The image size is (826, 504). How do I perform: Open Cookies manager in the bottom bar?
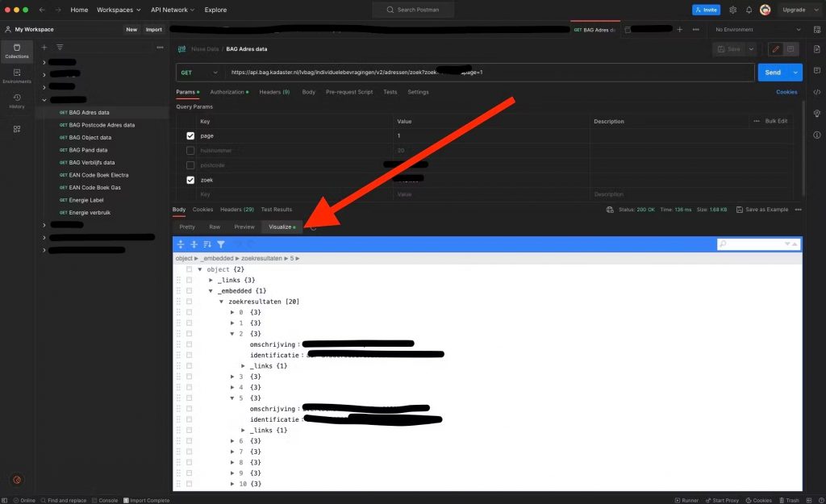(759, 500)
